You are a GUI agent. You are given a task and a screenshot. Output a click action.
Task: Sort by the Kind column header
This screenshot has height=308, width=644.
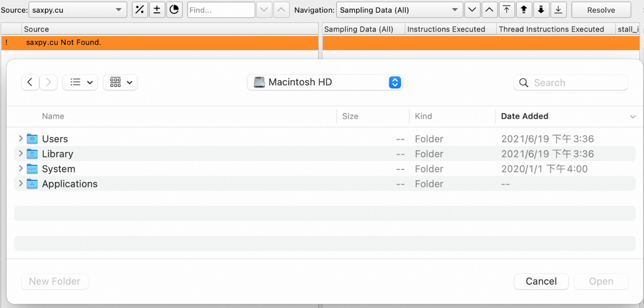pyautogui.click(x=423, y=116)
